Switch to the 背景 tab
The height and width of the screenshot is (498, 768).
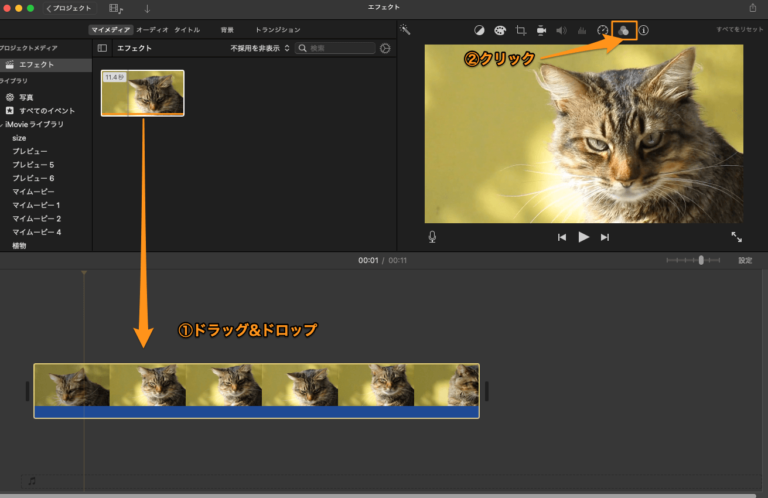(227, 30)
